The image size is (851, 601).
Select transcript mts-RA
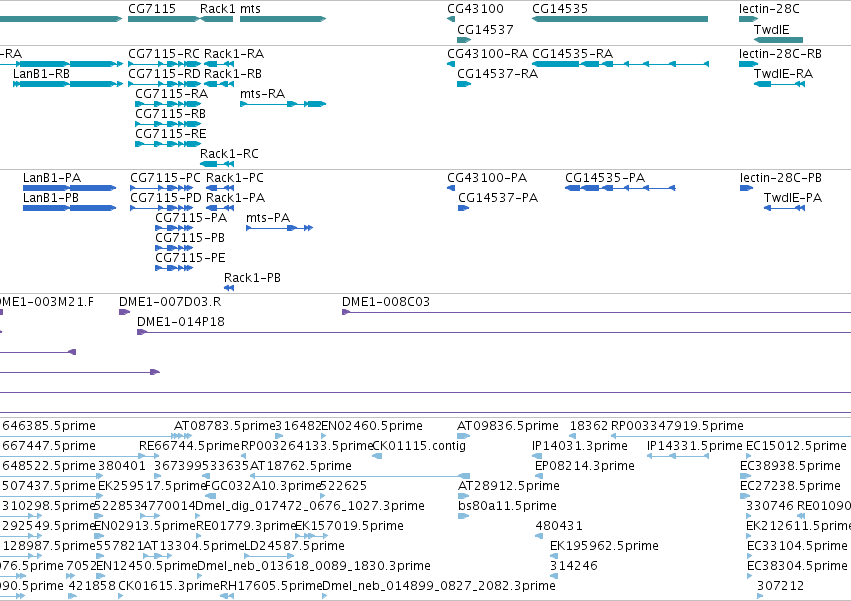[262, 94]
